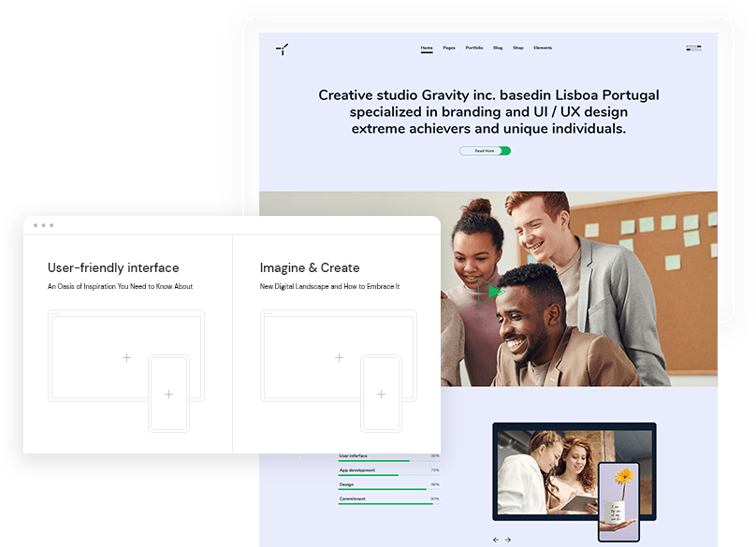Click the plus icon in Imagine & Create phone mockup

[381, 394]
